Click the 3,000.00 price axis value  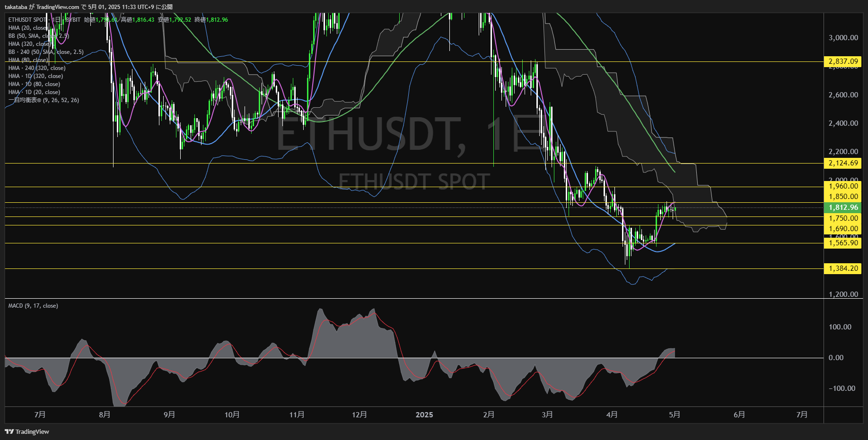(843, 38)
